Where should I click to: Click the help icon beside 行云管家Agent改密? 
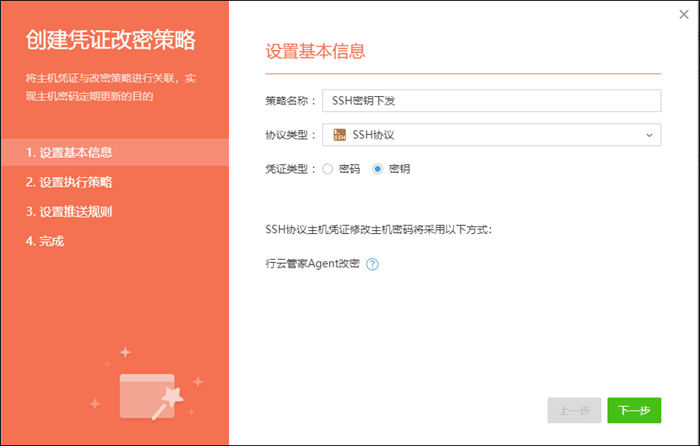pyautogui.click(x=372, y=264)
